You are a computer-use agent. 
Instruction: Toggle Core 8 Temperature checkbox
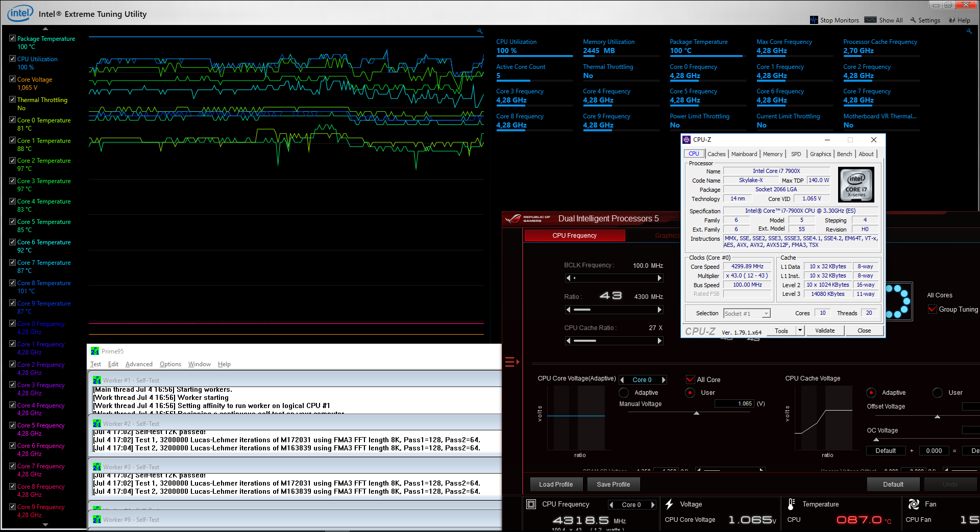[x=12, y=283]
